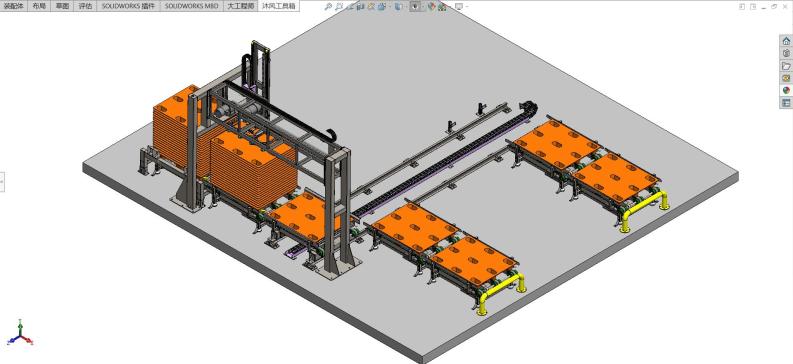
Task: Switch to the 布局 tab
Action: [x=38, y=6]
